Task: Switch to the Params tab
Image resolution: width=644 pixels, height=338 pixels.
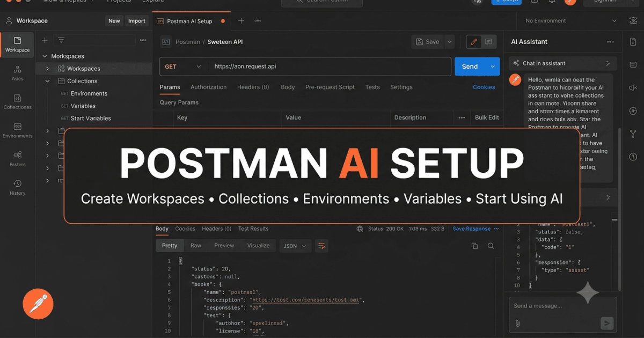Action: click(x=170, y=87)
